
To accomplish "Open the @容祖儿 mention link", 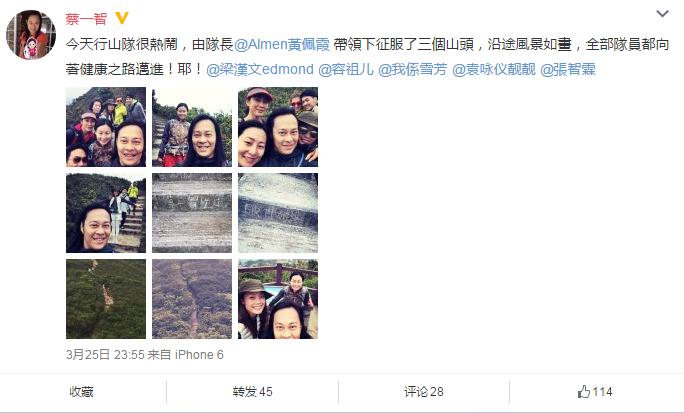I will coord(346,69).
